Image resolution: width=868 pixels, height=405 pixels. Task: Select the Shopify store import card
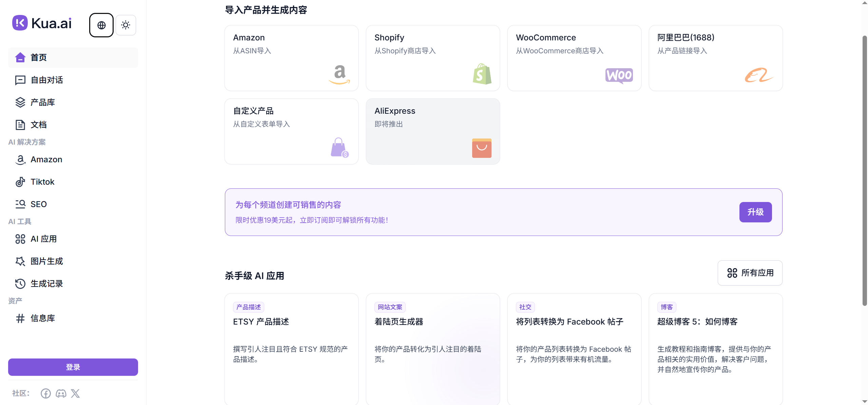pos(433,58)
